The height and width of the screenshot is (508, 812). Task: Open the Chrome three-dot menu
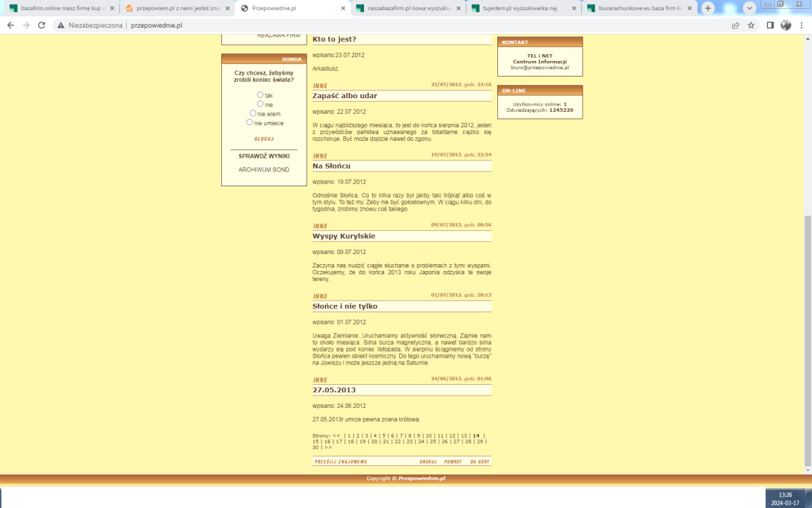click(x=802, y=25)
